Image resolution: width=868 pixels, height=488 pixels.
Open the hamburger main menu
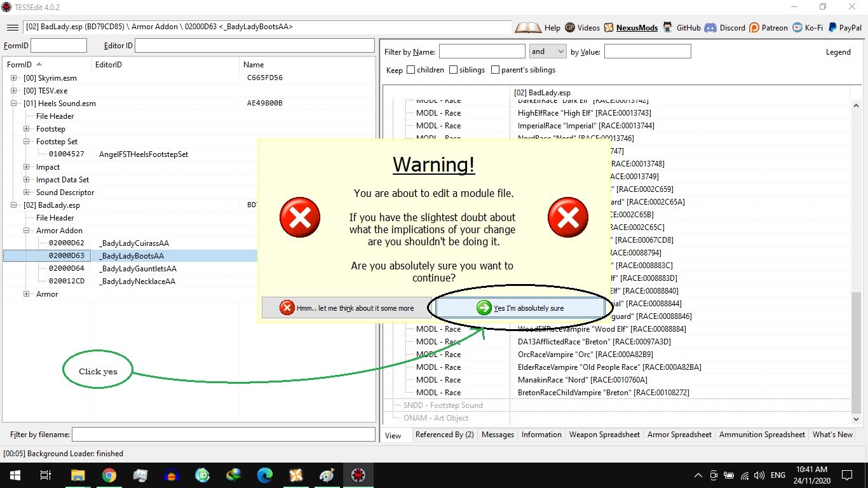click(x=13, y=27)
